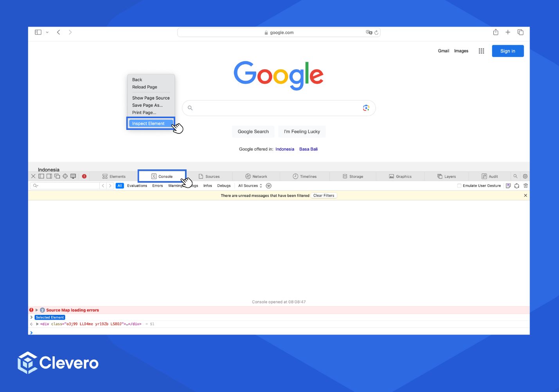
Task: Filter console by Evaluations
Action: (137, 186)
